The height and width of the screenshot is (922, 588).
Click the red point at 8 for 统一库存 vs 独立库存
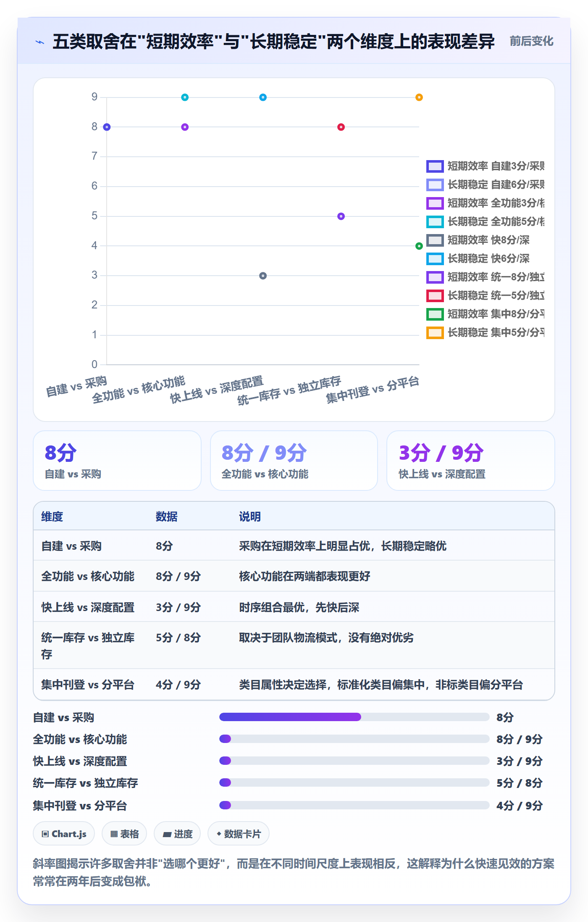[x=341, y=127]
